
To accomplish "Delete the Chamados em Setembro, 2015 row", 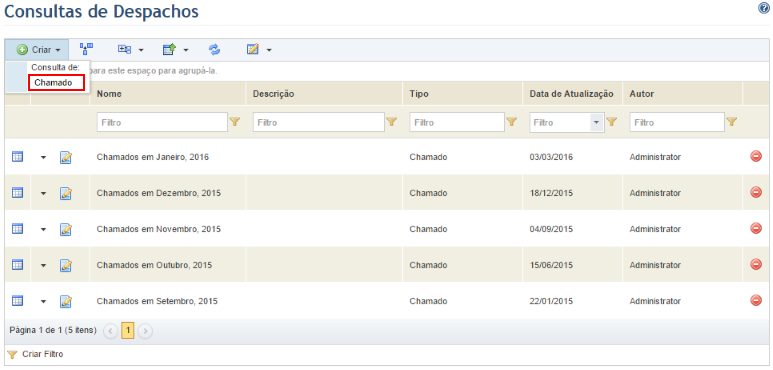I will point(756,300).
